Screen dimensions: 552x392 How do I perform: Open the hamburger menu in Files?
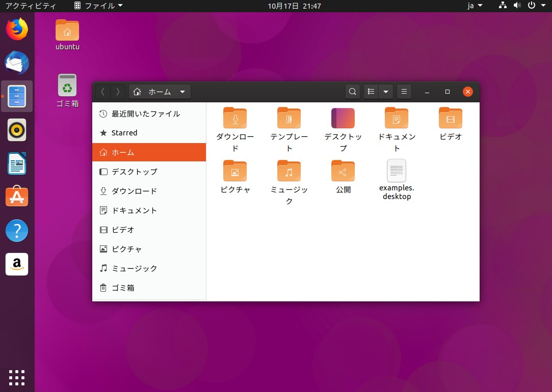tap(404, 92)
